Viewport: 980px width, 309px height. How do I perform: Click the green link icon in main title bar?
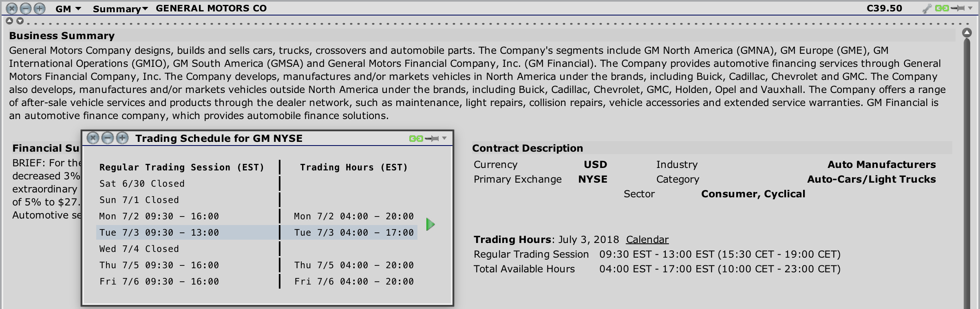click(x=942, y=8)
